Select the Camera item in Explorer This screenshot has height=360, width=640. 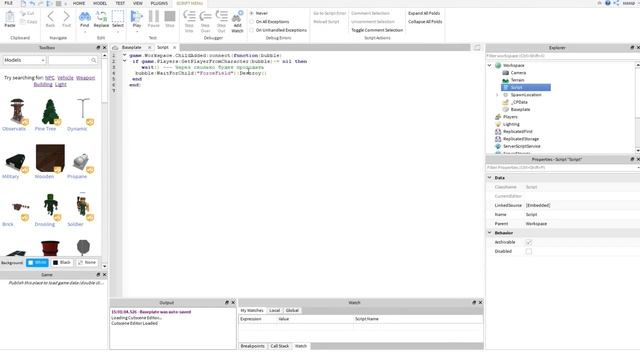pos(518,73)
